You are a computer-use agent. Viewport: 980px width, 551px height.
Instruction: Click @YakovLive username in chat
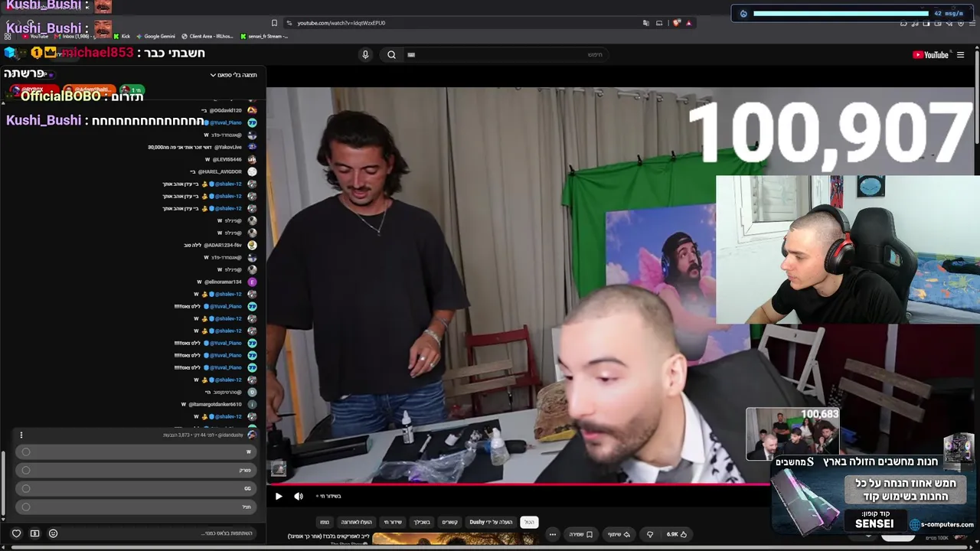228,147
